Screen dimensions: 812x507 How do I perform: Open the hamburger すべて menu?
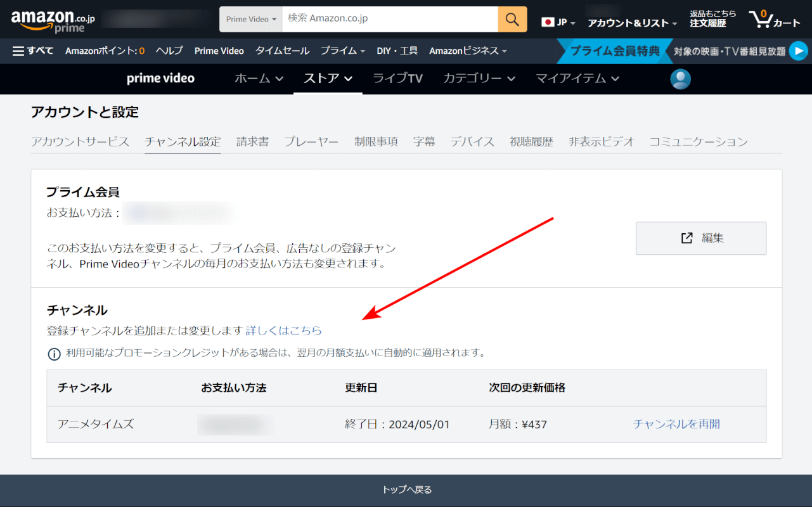[33, 51]
